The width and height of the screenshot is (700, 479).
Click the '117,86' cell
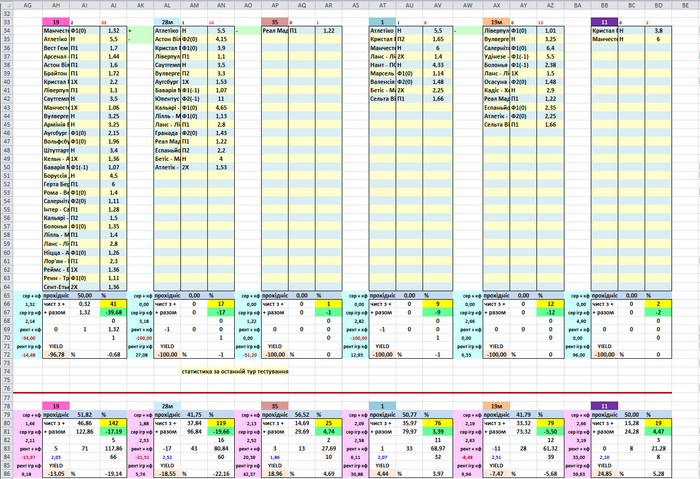tap(113, 448)
